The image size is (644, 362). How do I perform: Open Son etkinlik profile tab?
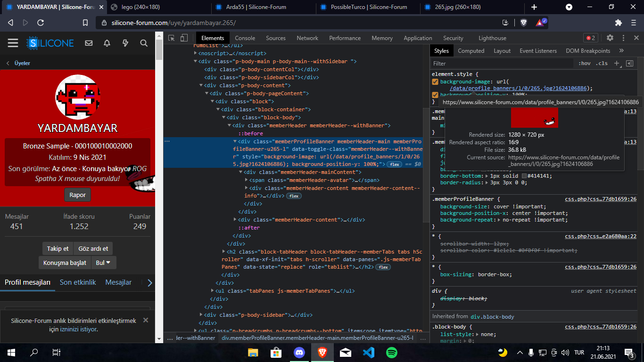78,282
